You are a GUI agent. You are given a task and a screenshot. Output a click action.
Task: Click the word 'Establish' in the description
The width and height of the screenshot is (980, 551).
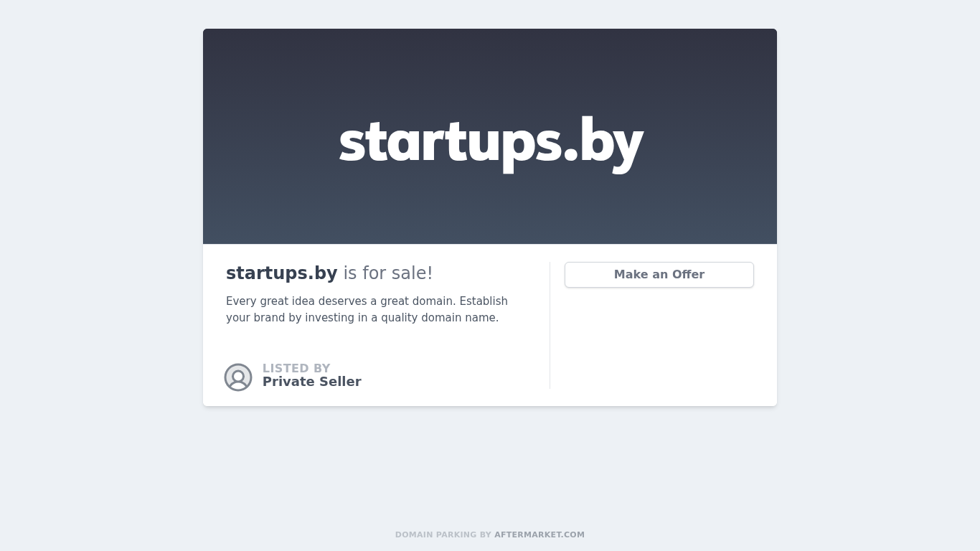click(x=484, y=301)
